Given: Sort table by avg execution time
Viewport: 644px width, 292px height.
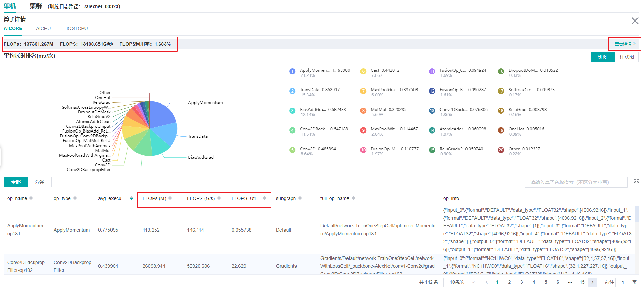Looking at the screenshot, I should 131,198.
